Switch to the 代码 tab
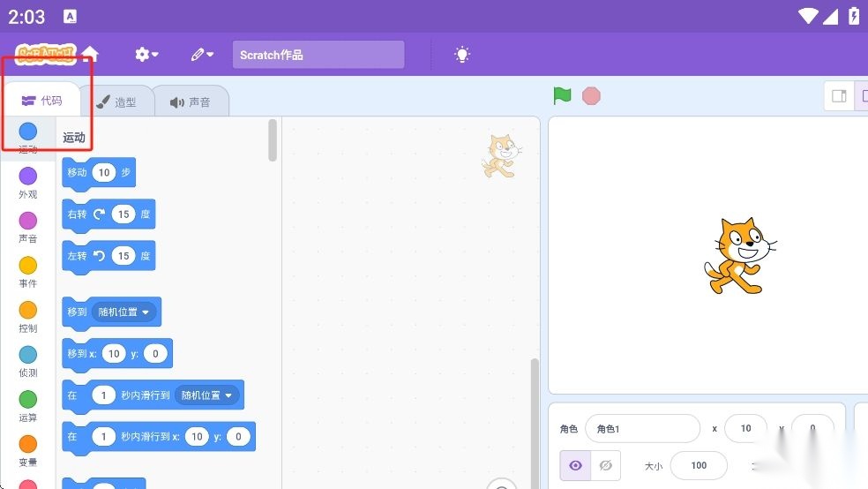Screen dimensions: 868x489 coord(41,101)
